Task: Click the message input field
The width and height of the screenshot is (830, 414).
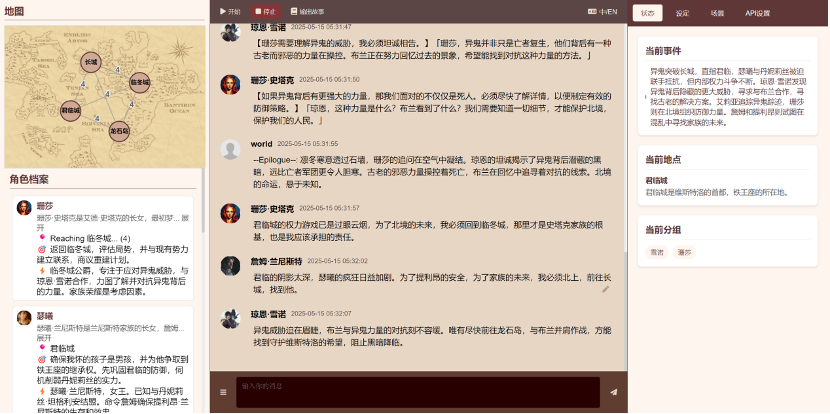Action: [x=418, y=392]
